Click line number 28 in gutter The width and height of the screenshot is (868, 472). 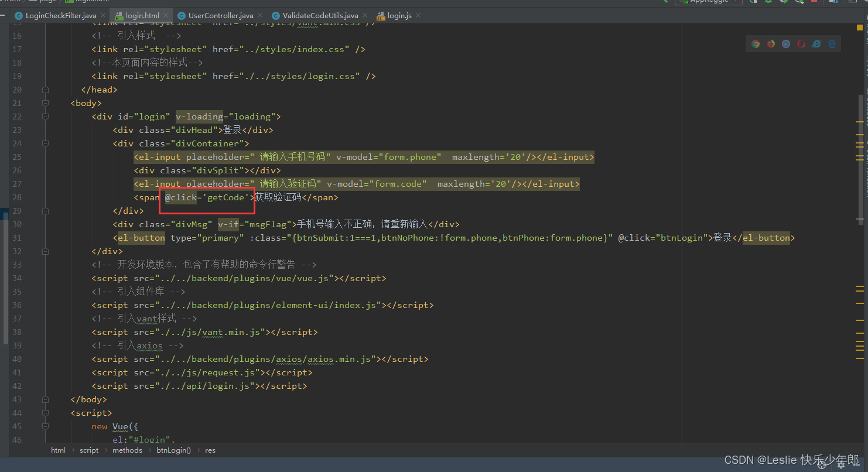coord(16,197)
